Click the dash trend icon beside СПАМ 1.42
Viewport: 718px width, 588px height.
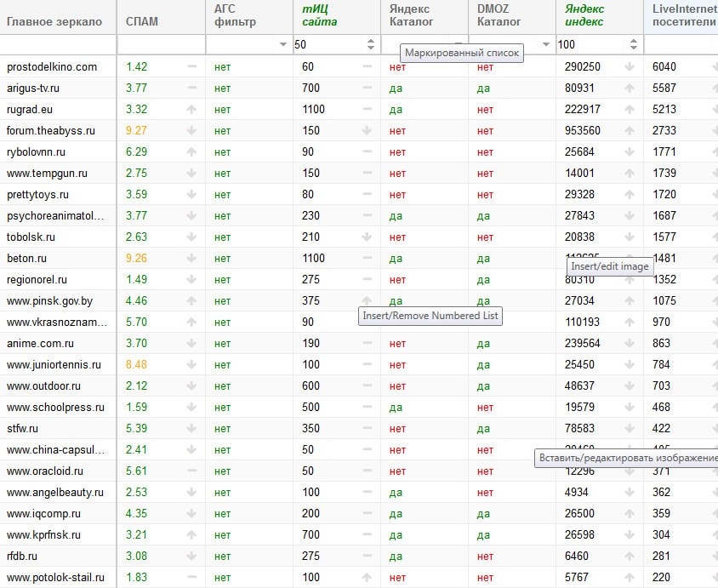[x=192, y=67]
